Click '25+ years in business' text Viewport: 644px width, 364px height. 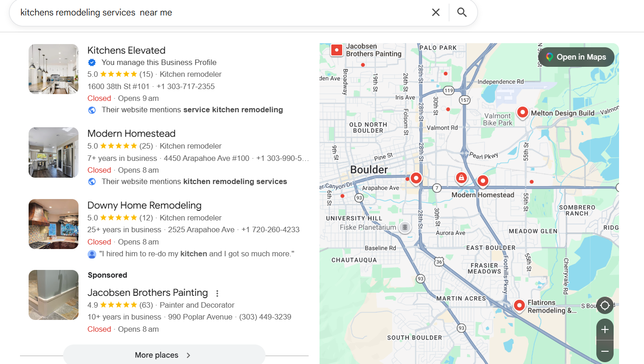[x=124, y=230]
